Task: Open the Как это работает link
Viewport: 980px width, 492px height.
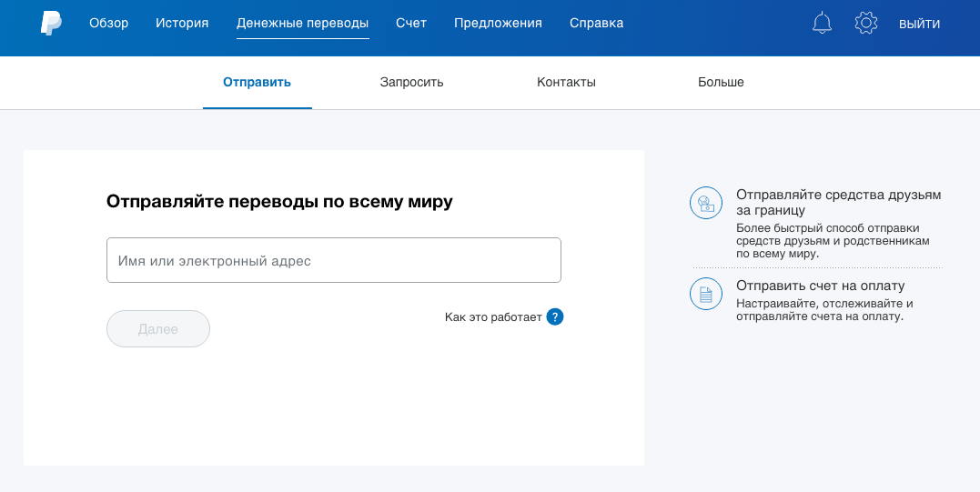Action: coord(493,317)
